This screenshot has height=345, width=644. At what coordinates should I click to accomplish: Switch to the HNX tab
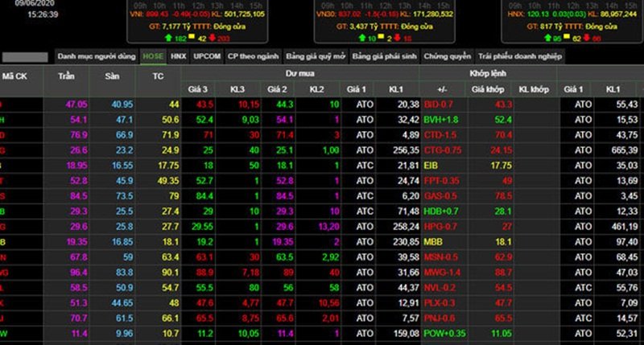pos(178,56)
